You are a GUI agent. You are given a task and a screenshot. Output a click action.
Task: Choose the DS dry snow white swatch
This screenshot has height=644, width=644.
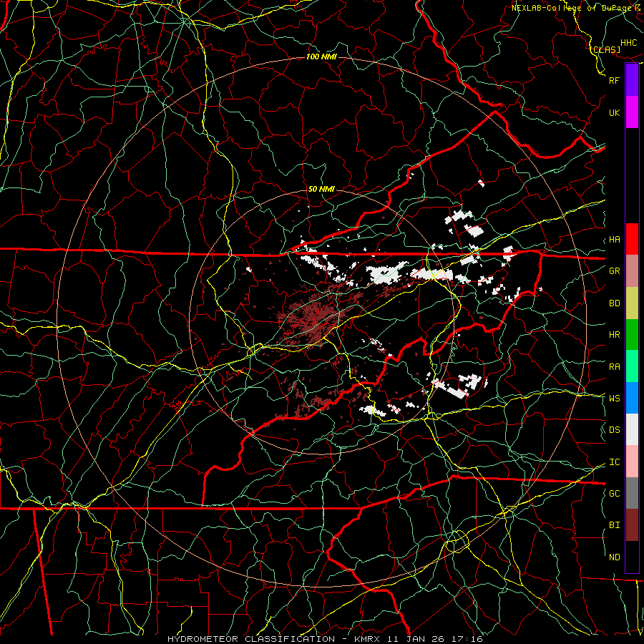(x=632, y=429)
